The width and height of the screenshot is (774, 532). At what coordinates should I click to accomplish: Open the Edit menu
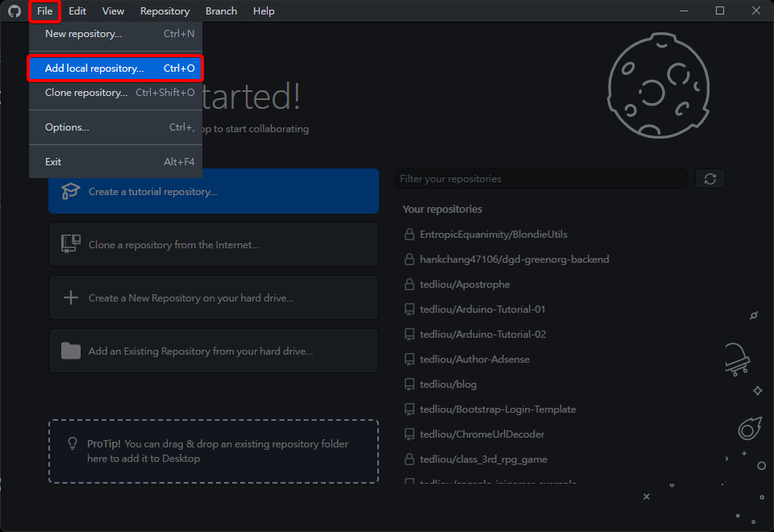(77, 10)
